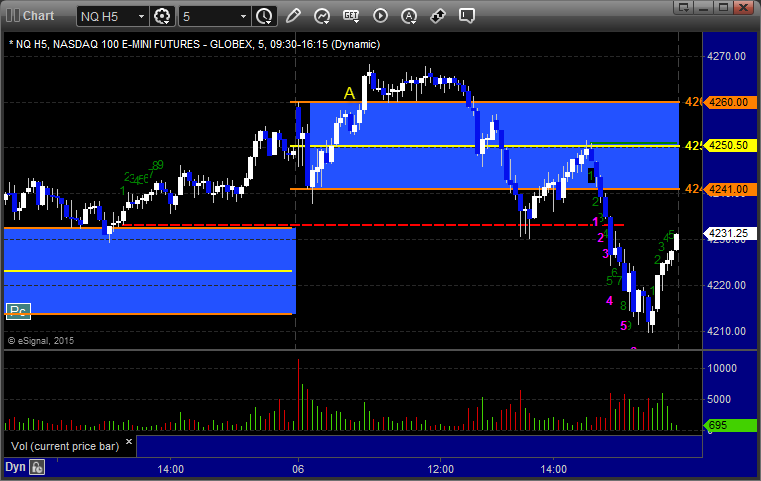Screen dimensions: 761x481
Task: Click the 5000 volume axis value
Action: pyautogui.click(x=719, y=399)
